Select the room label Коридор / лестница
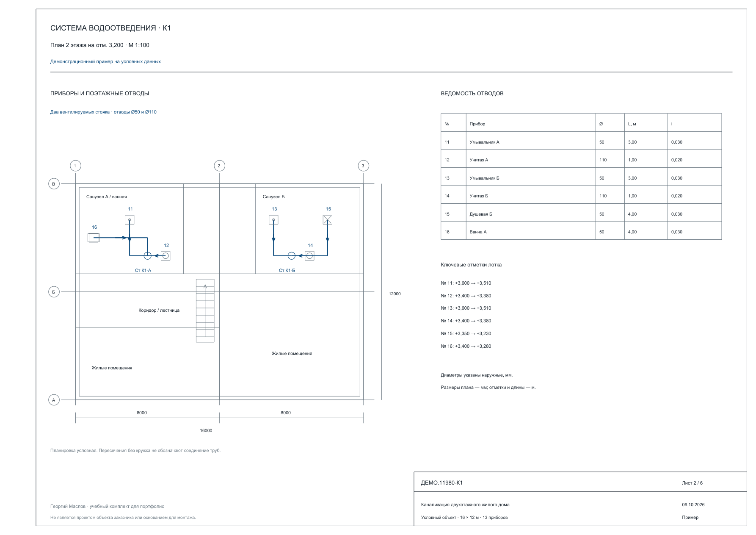 click(x=159, y=310)
